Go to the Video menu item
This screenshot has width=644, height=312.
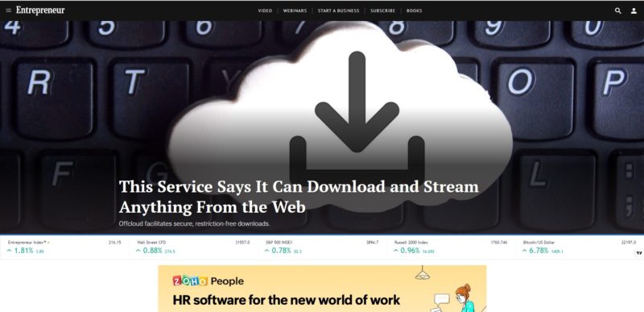[x=265, y=10]
